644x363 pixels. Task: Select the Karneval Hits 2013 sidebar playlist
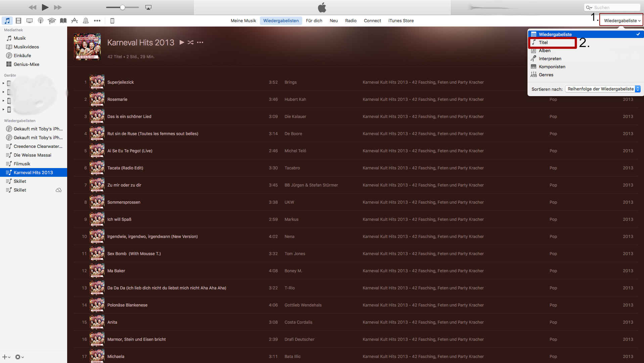(x=34, y=172)
